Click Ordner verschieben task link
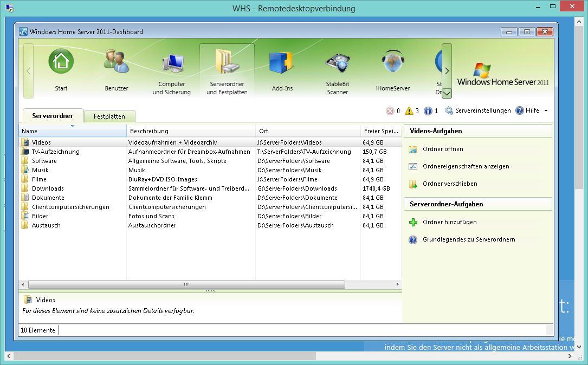588x365 pixels. pyautogui.click(x=450, y=184)
